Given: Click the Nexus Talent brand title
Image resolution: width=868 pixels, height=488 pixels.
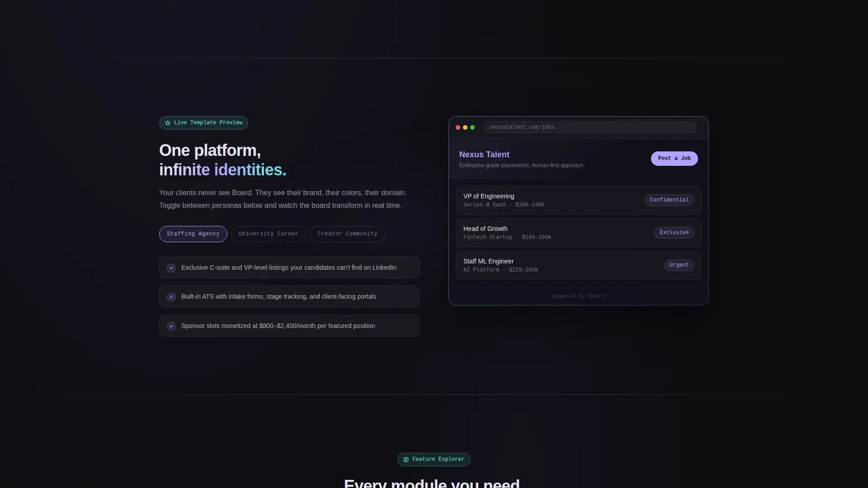Looking at the screenshot, I should pos(484,155).
